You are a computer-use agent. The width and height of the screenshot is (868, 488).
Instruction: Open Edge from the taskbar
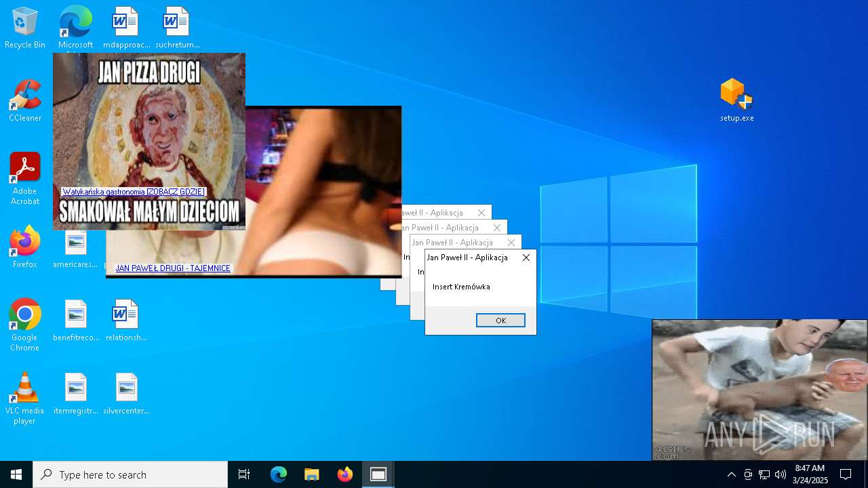click(279, 474)
